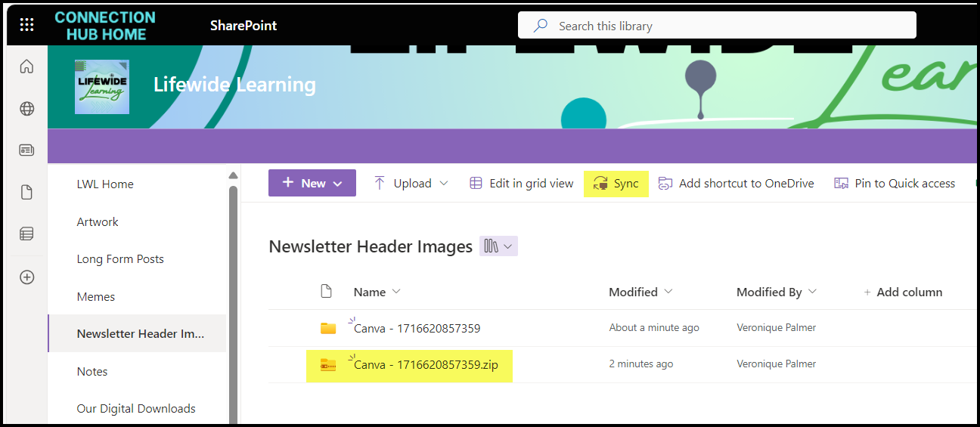Go to Long Form Posts navigation item

point(120,259)
